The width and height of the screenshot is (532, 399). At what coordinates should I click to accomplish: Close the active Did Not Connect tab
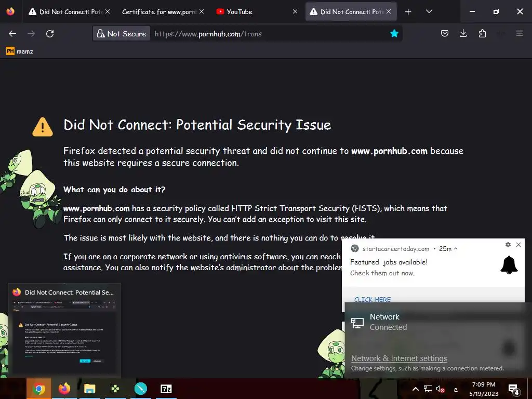click(389, 11)
